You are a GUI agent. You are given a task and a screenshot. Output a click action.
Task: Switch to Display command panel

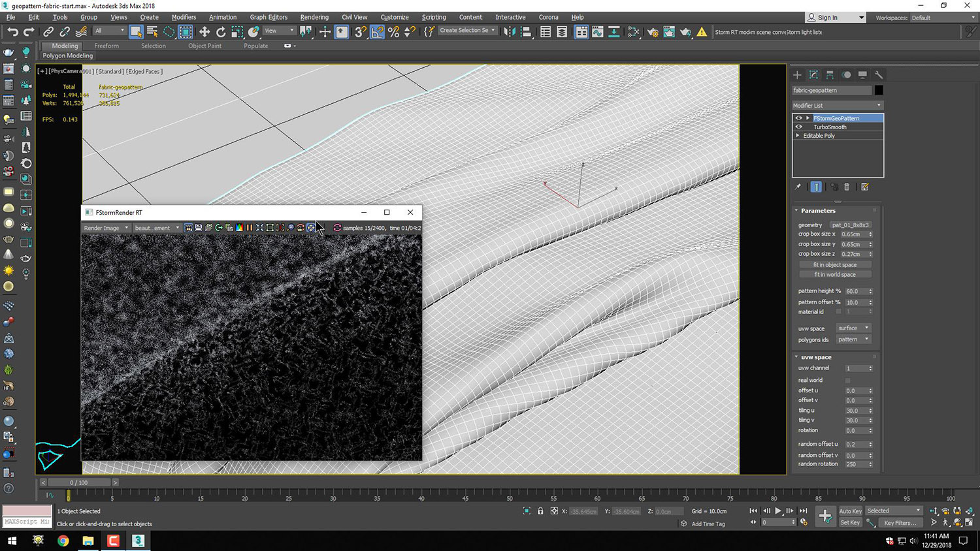pos(862,75)
